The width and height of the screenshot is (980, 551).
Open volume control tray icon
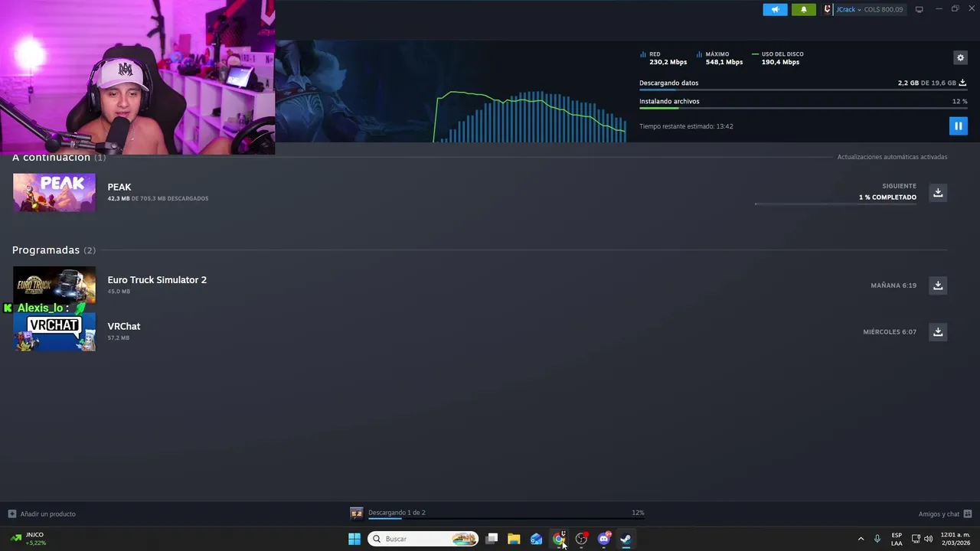pyautogui.click(x=928, y=539)
